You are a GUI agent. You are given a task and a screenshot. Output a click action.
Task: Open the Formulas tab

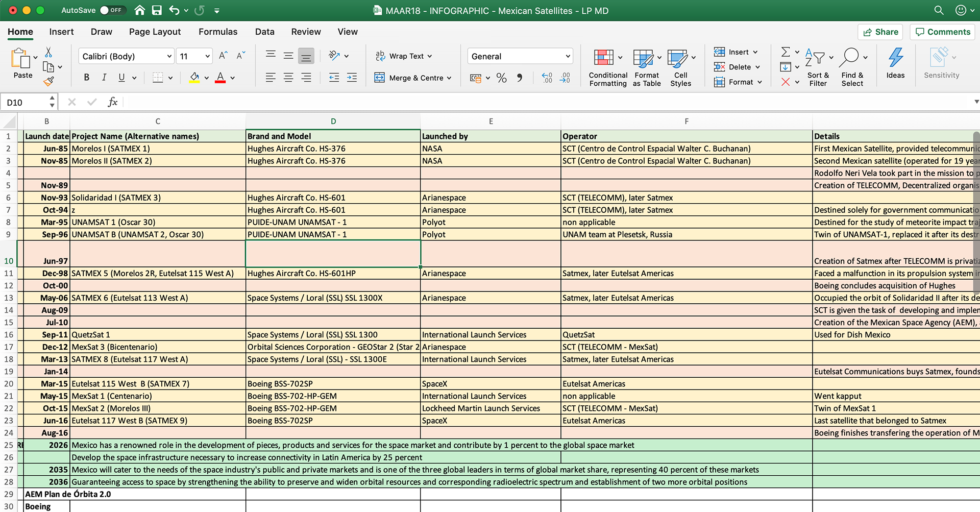point(218,32)
